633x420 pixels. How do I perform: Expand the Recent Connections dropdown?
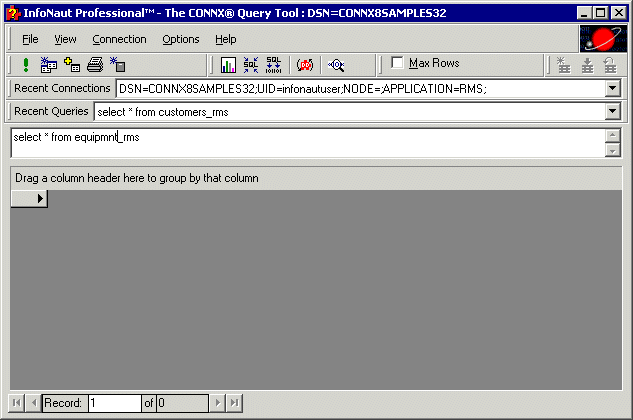point(612,88)
